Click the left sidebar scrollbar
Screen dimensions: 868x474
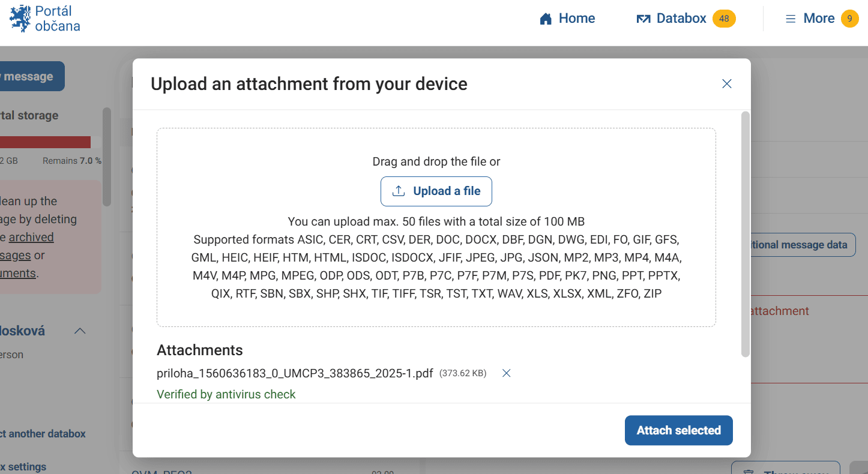click(107, 156)
